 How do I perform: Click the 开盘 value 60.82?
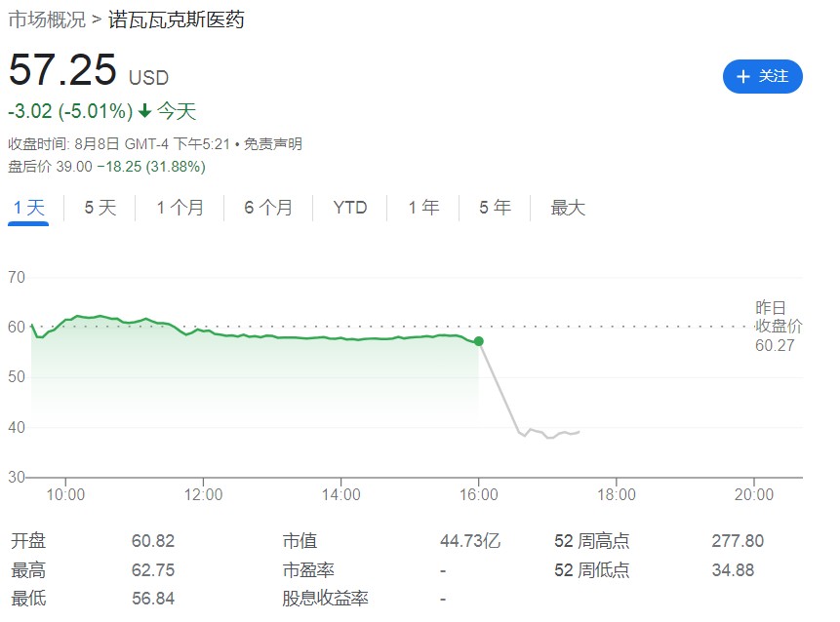(153, 541)
